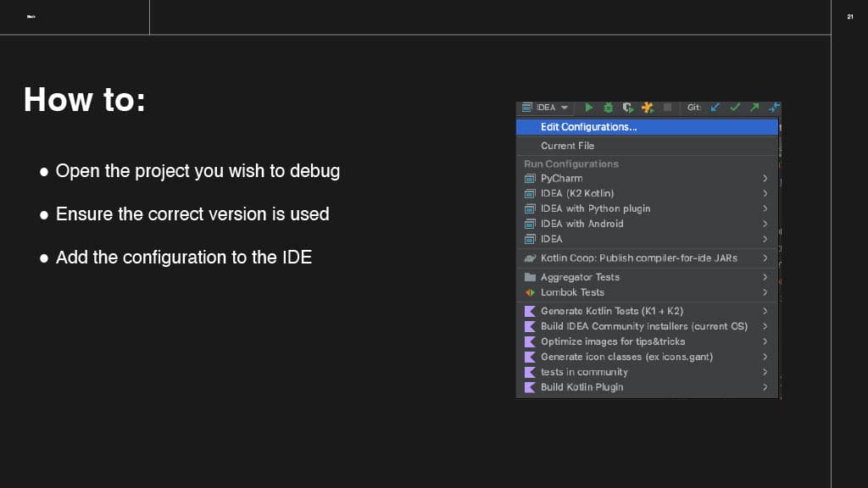The width and height of the screenshot is (868, 488).
Task: Click the grey Stop square icon
Action: tap(667, 108)
